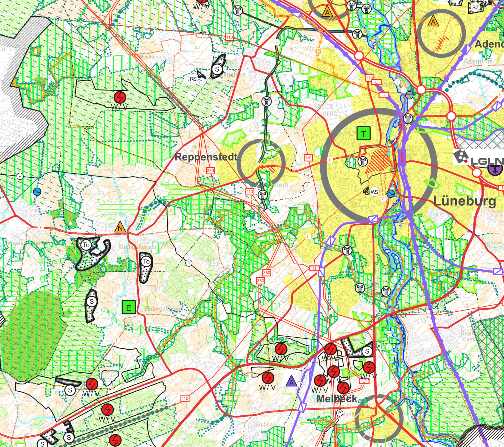Click the P circle marker at the left edge

tap(20, 176)
